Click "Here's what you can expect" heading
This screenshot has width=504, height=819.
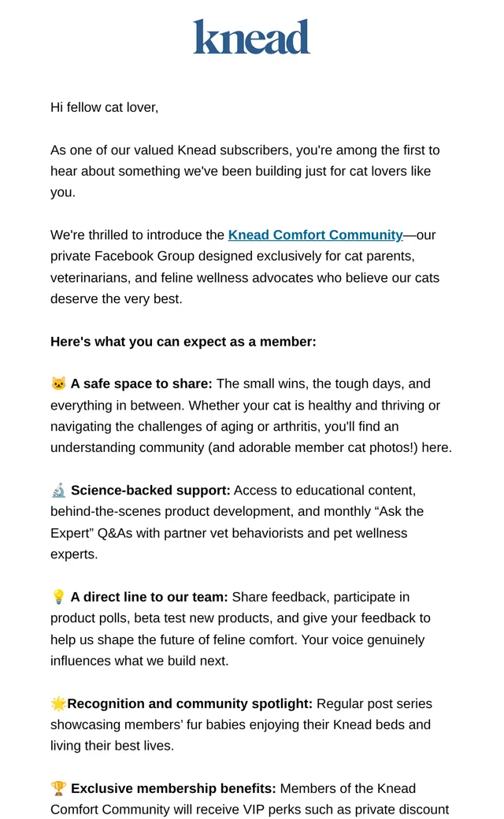coord(183,342)
